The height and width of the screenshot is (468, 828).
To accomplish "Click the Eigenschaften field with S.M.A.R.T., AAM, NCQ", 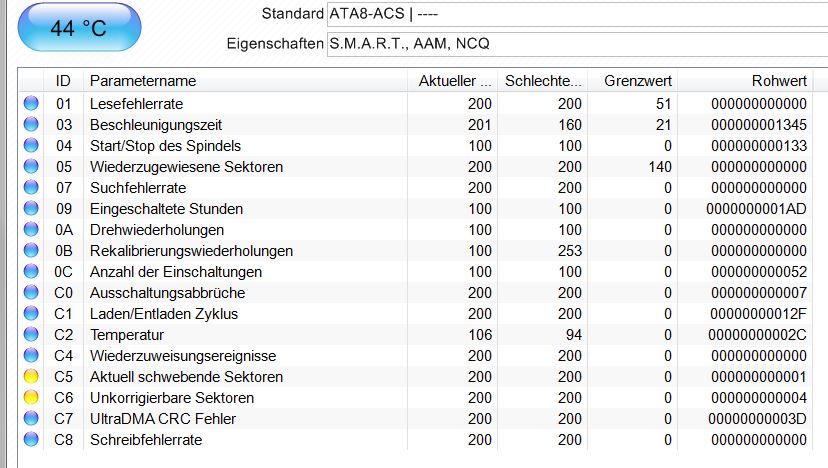I will pos(575,44).
